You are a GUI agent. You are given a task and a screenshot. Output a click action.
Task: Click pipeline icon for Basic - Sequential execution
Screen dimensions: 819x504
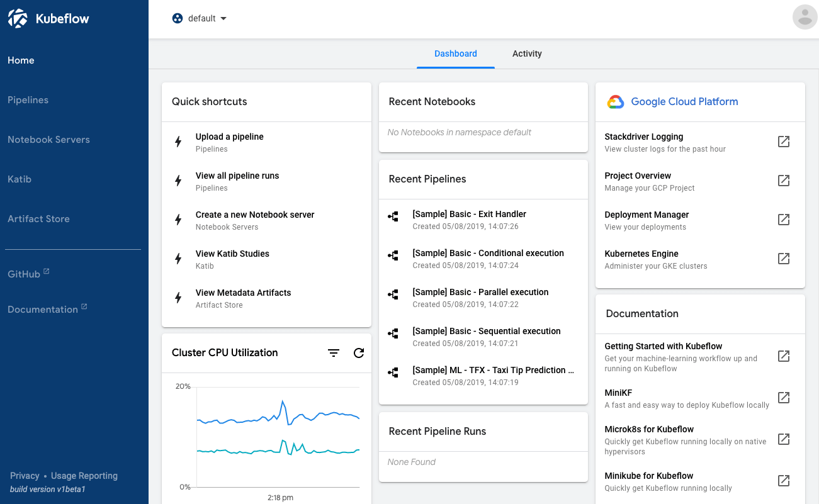[393, 334]
